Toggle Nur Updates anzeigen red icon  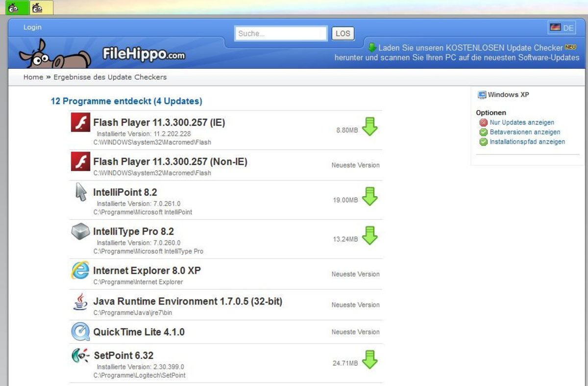(x=484, y=123)
